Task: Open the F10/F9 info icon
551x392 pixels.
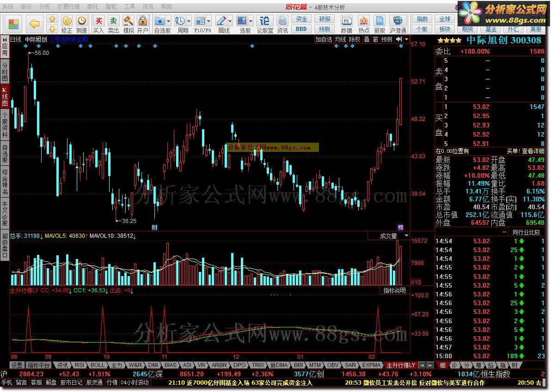Action: pos(200,21)
